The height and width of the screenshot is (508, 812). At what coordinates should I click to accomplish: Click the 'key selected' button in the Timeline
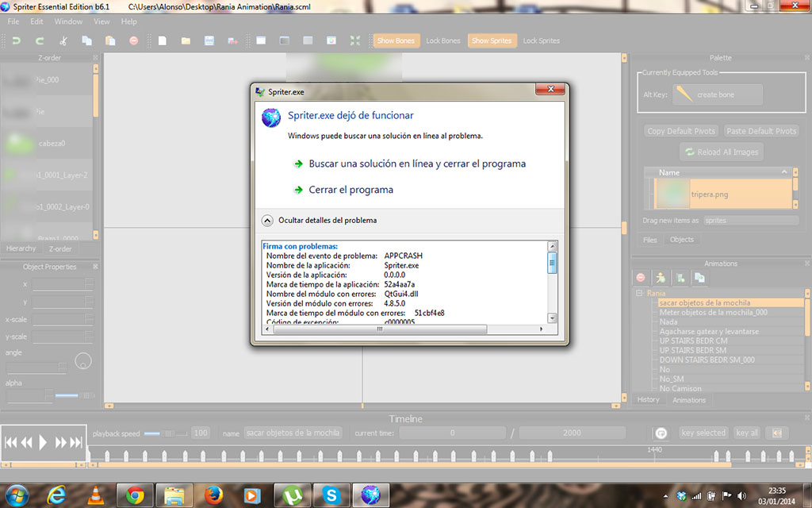click(703, 433)
